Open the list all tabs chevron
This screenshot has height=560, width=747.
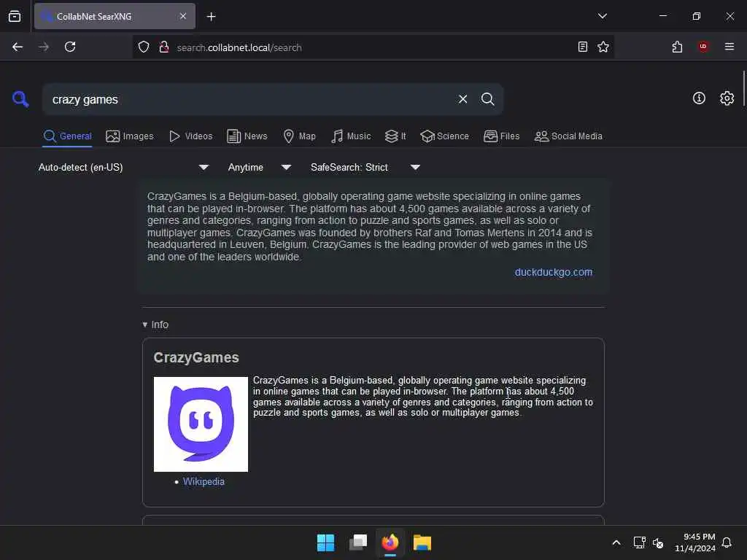click(602, 16)
